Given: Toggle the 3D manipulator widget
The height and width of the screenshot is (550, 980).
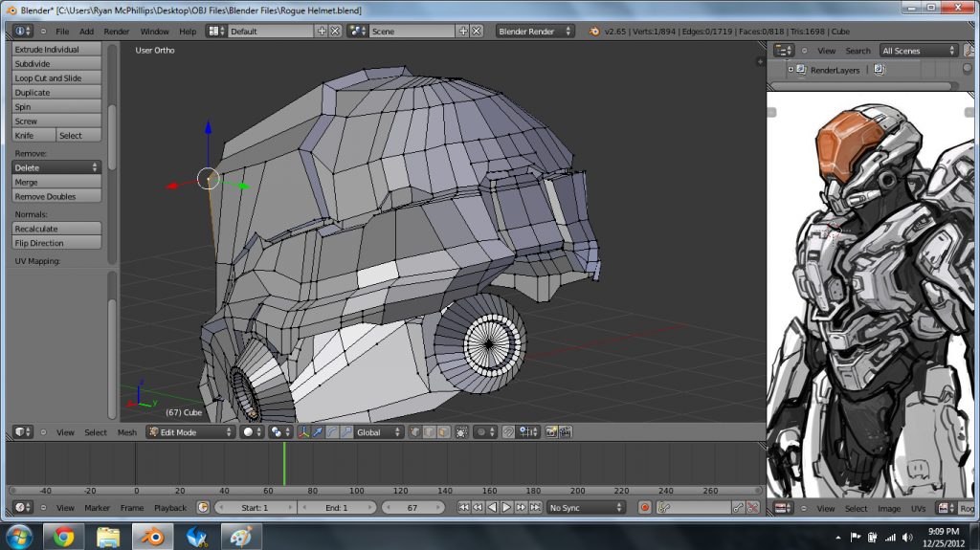Looking at the screenshot, I should (303, 432).
